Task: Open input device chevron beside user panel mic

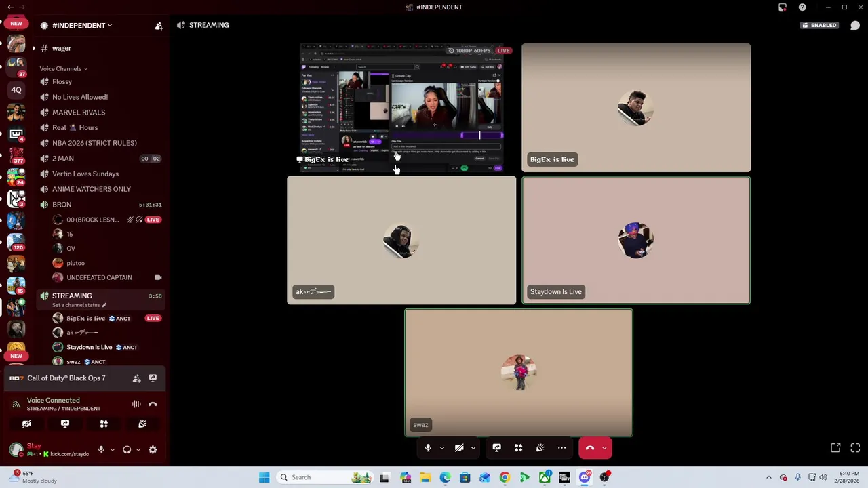Action: pos(113,449)
